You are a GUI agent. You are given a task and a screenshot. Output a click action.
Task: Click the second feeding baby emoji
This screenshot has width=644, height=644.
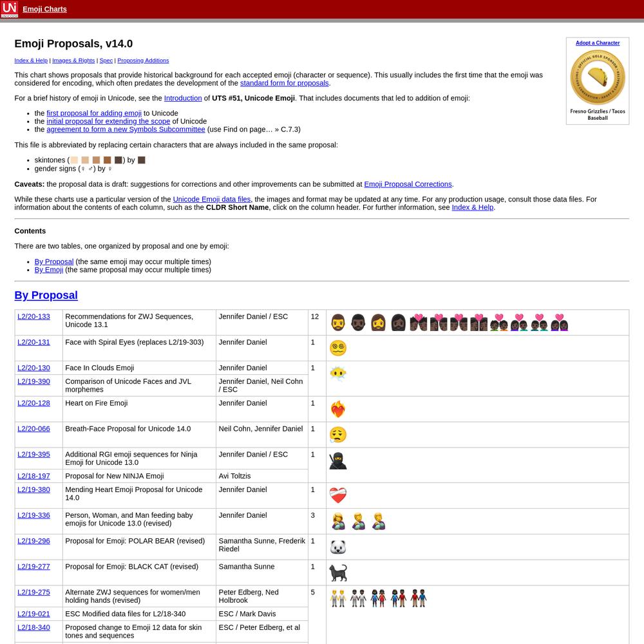pos(359,521)
